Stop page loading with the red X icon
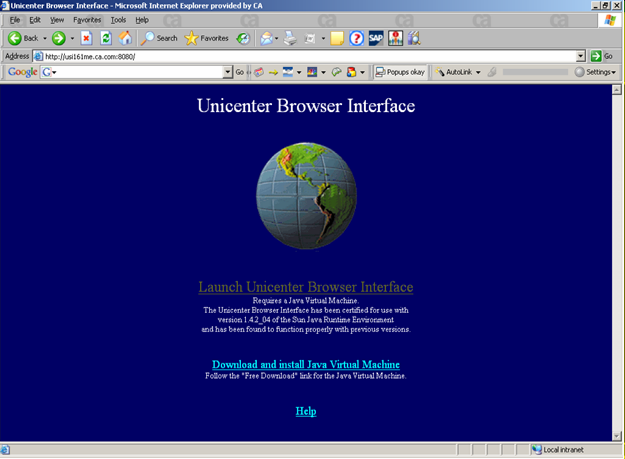The width and height of the screenshot is (625, 459). tap(86, 39)
